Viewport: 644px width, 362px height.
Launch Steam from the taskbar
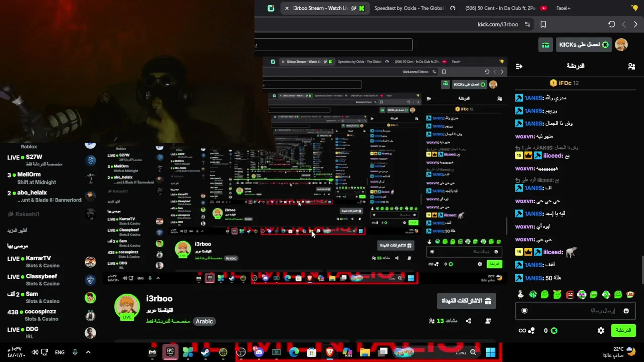(x=205, y=352)
